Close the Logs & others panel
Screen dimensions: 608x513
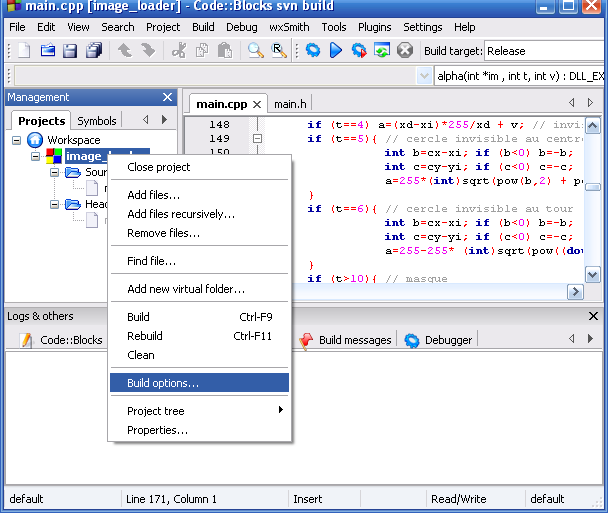tap(593, 316)
